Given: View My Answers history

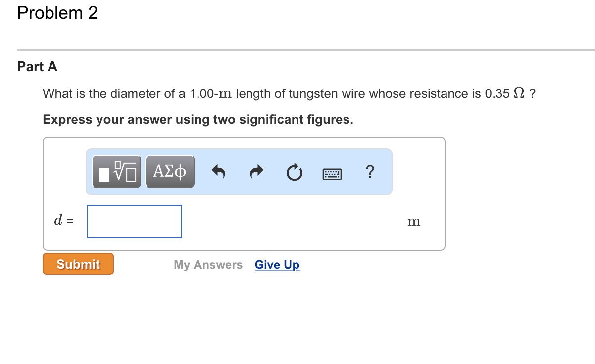Looking at the screenshot, I should click(208, 265).
